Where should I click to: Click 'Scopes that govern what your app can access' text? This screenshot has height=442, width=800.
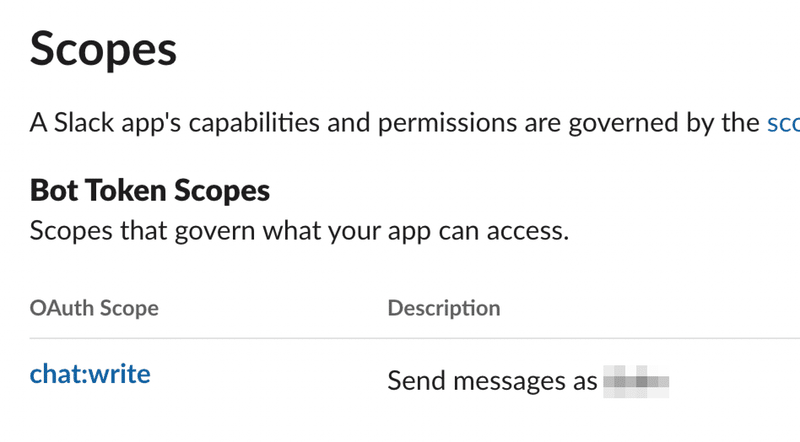(299, 232)
